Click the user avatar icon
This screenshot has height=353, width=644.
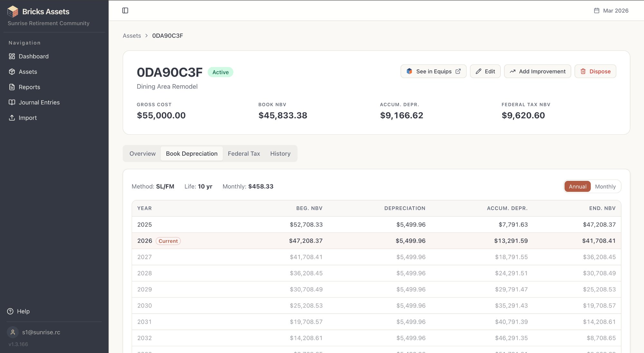[x=13, y=332]
